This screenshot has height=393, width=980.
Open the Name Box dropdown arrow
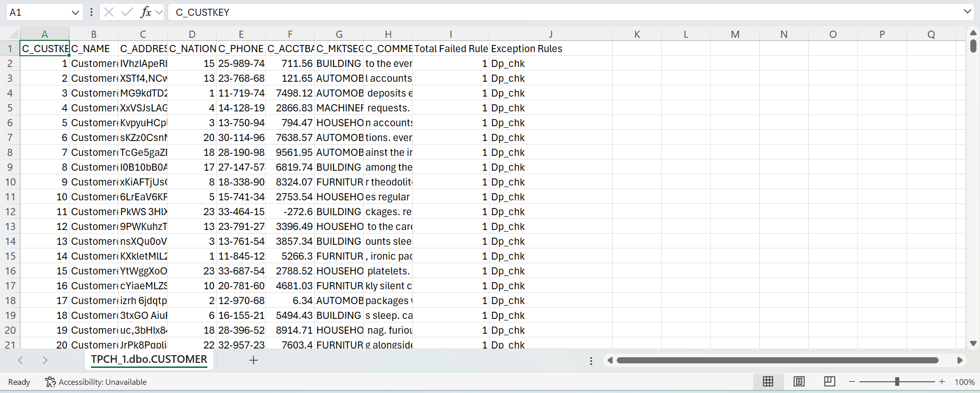click(x=75, y=12)
